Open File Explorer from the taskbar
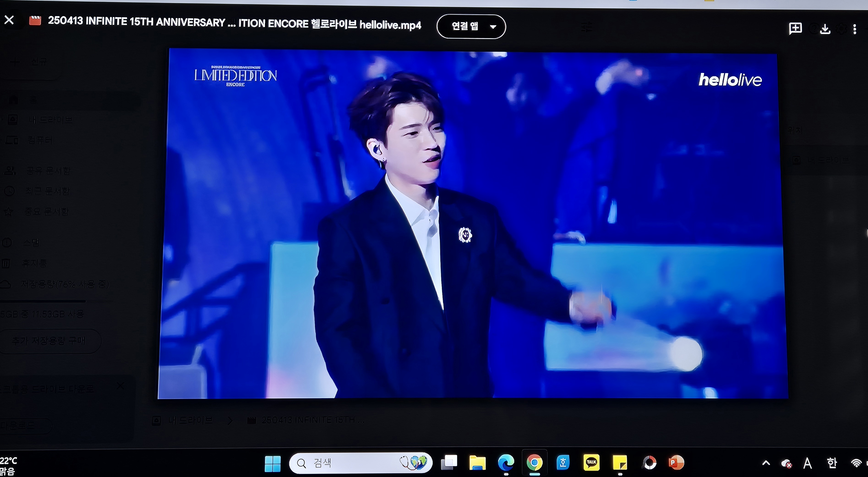 [478, 463]
